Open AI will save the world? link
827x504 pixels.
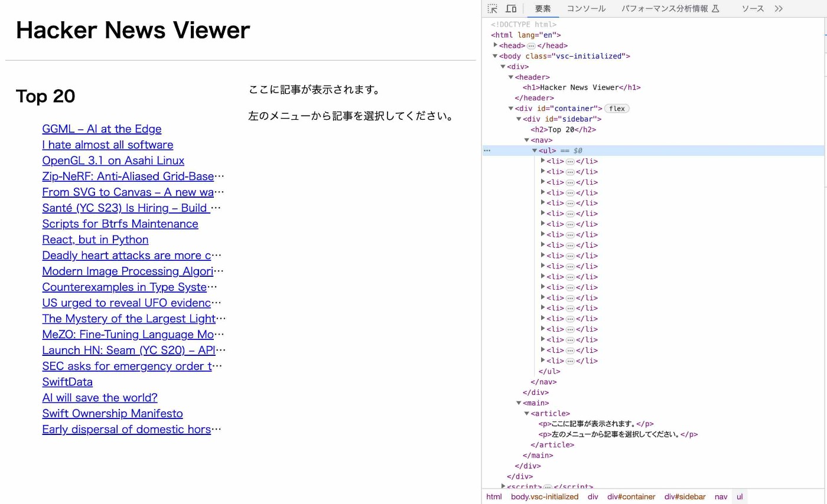point(100,398)
